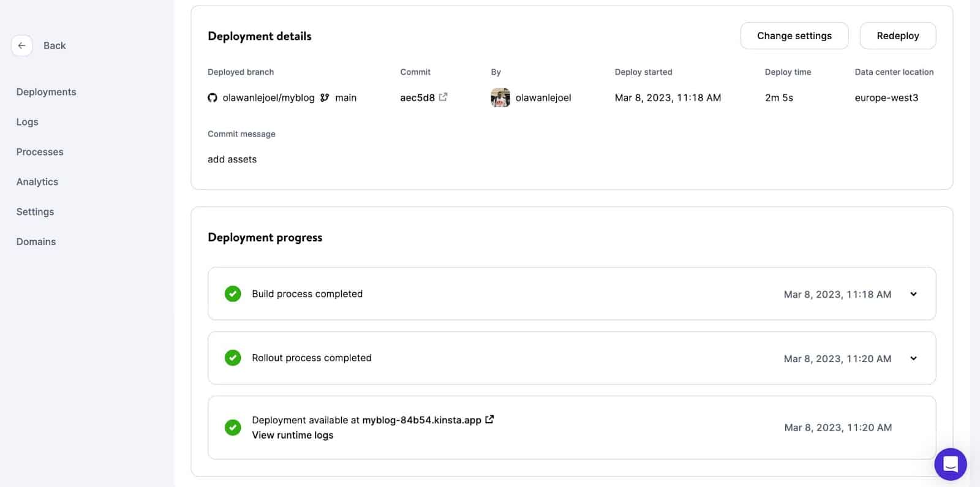980x487 pixels.
Task: Expand the Rollout process completed chevron
Action: (x=913, y=358)
